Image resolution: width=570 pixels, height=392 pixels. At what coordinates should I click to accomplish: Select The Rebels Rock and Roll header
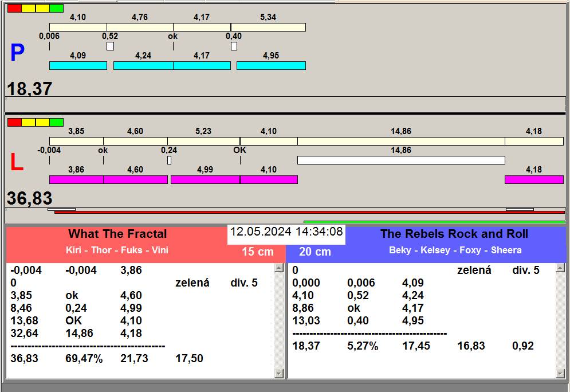click(454, 234)
